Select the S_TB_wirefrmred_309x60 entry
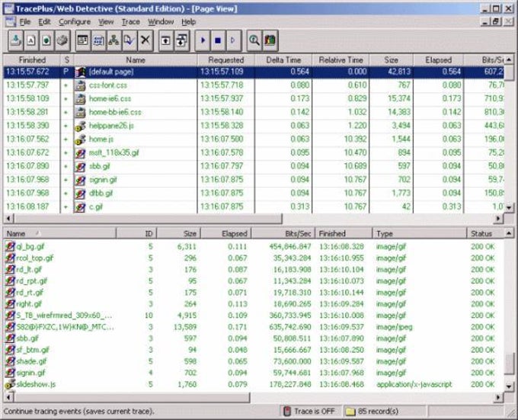This screenshot has width=518, height=420. coord(64,316)
